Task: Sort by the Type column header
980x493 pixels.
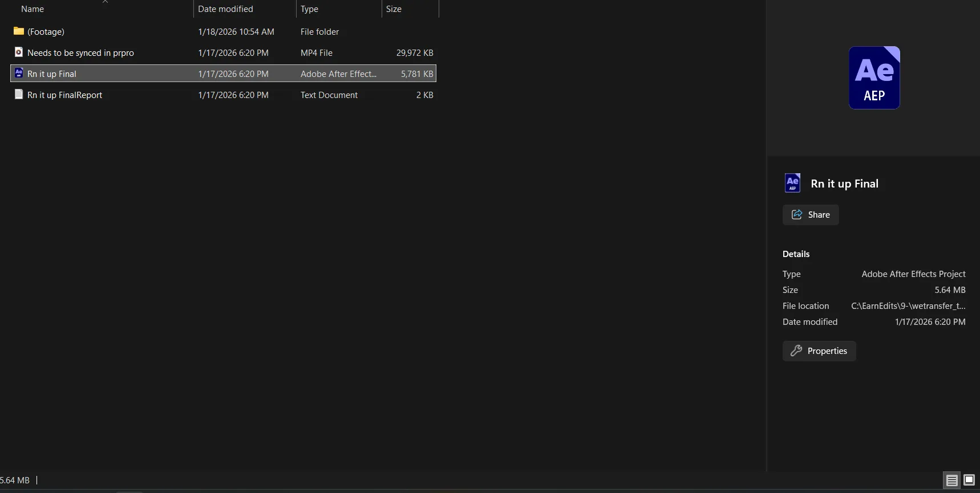Action: coord(309,9)
